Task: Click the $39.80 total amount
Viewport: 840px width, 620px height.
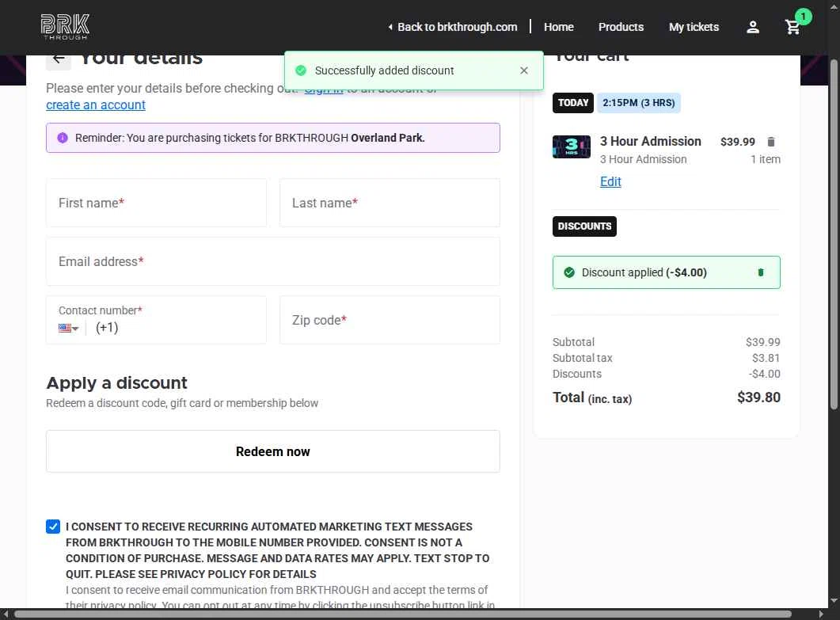Action: tap(758, 397)
